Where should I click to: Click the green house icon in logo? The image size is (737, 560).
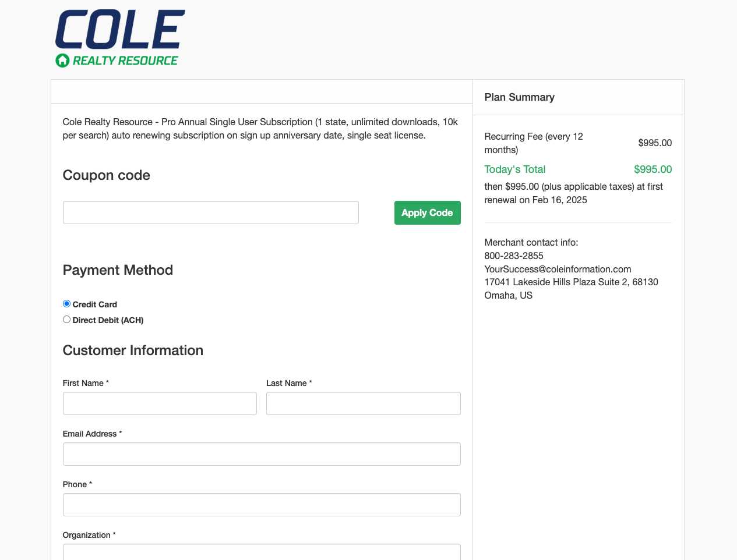62,61
